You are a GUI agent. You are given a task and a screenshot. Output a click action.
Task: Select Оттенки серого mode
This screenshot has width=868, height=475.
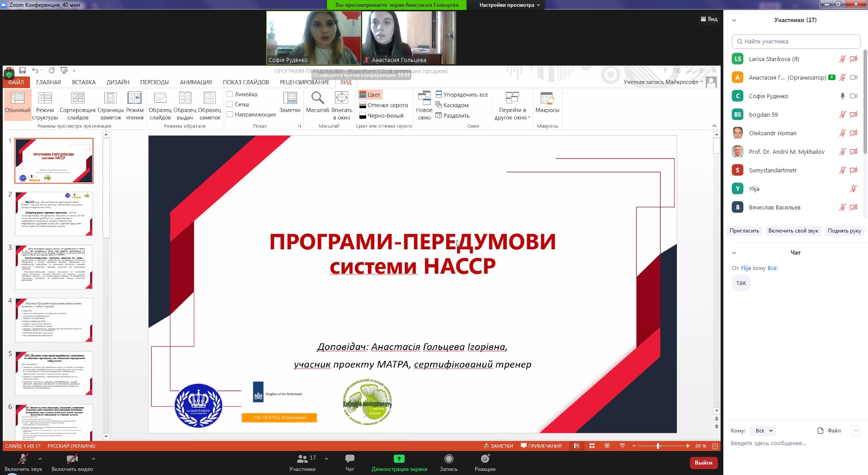coord(383,105)
